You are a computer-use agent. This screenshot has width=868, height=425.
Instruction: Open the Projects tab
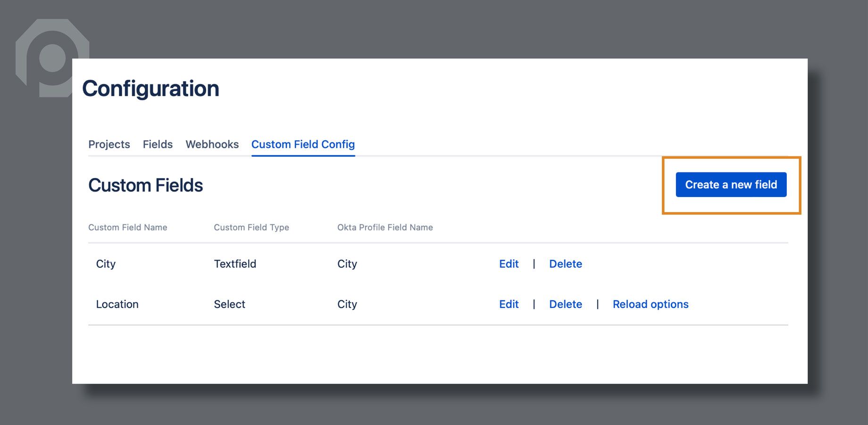coord(109,144)
